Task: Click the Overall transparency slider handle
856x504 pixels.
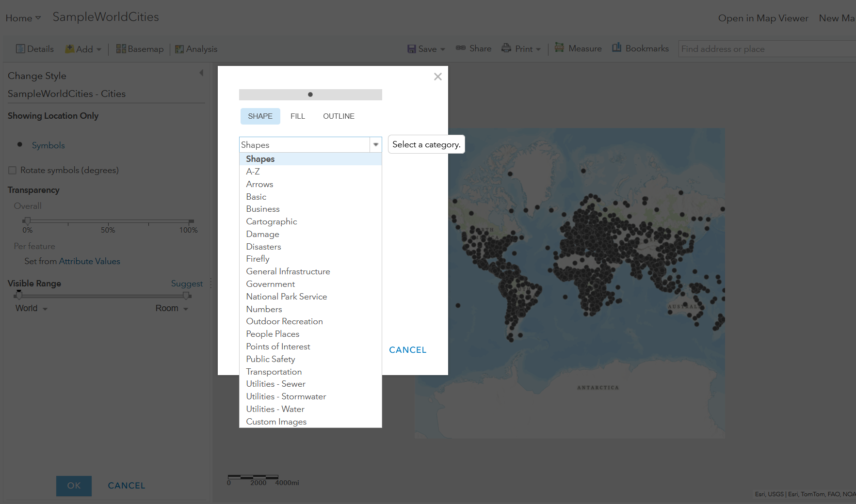Action: coord(27,221)
